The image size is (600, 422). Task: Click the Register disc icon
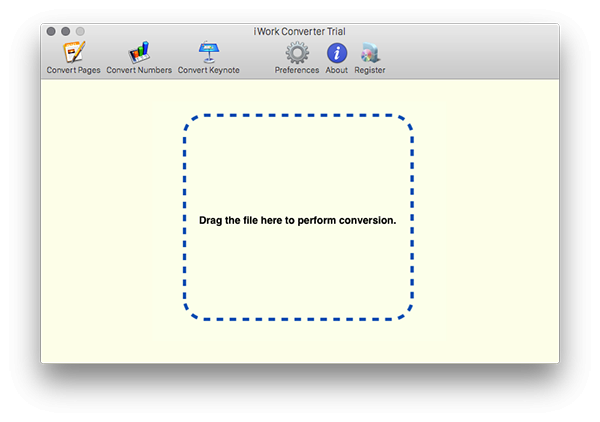click(370, 53)
